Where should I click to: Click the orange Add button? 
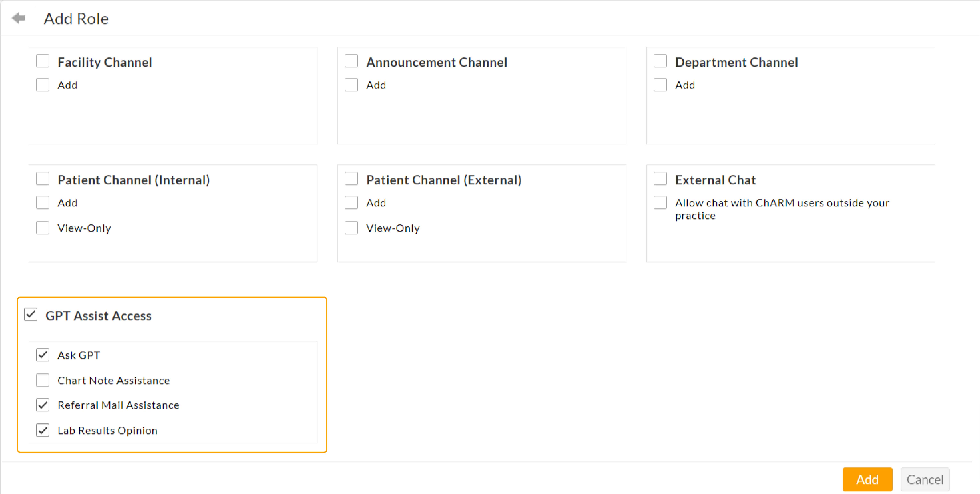(867, 479)
